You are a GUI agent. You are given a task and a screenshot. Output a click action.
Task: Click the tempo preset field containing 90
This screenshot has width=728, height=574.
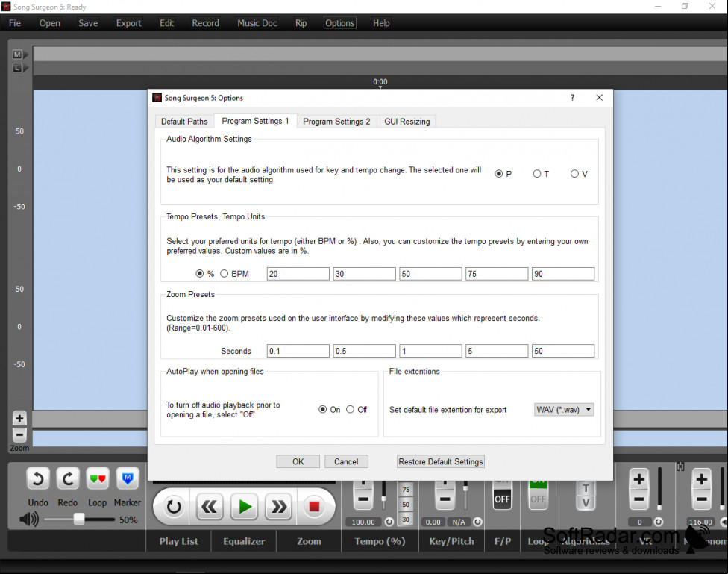coord(562,274)
